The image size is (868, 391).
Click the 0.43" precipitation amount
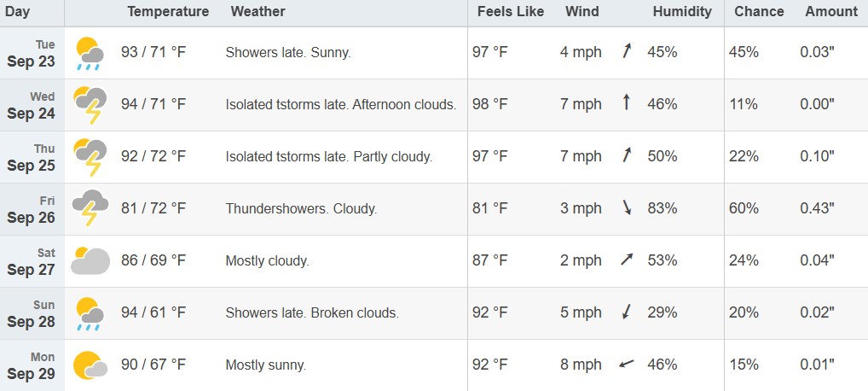(817, 208)
